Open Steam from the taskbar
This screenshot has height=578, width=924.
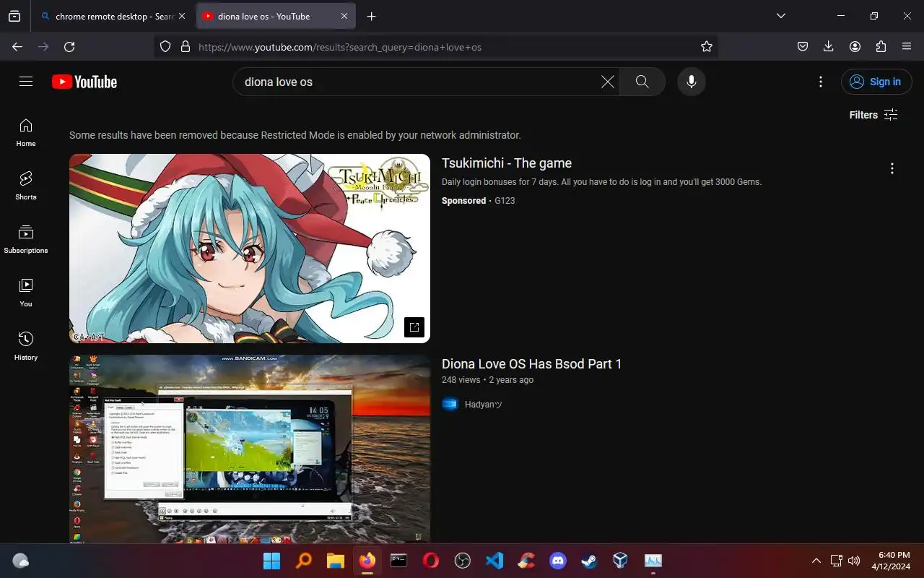point(590,561)
